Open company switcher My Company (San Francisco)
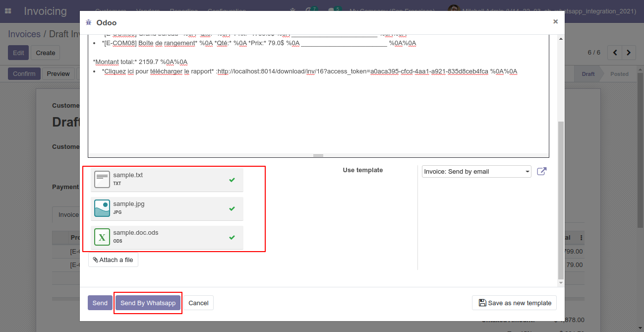Image resolution: width=644 pixels, height=332 pixels. click(x=392, y=11)
